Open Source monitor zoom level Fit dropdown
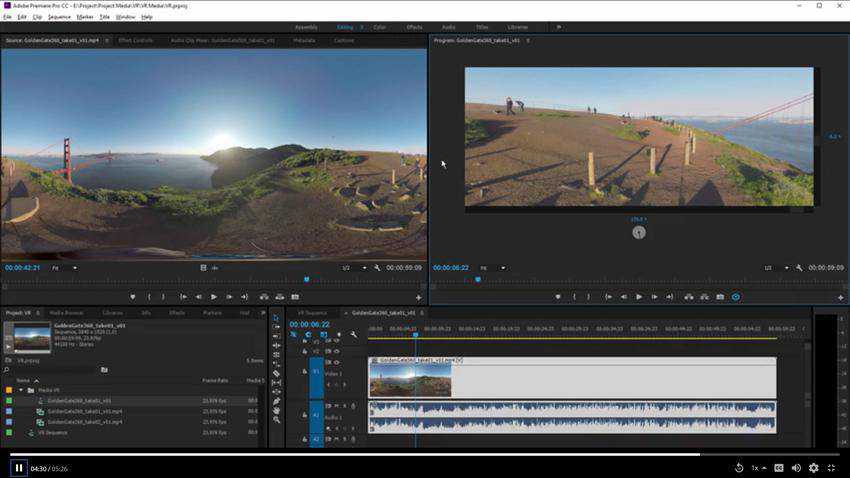The height and width of the screenshot is (478, 850). tap(60, 268)
